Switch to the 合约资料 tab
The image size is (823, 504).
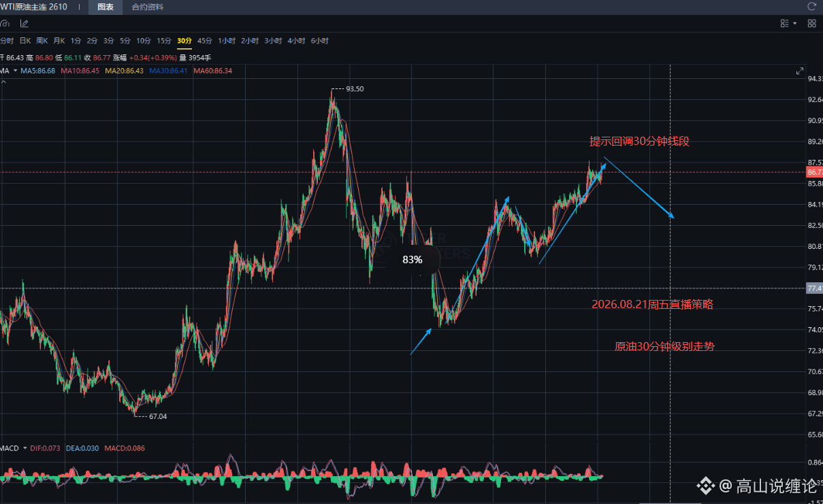tap(148, 7)
